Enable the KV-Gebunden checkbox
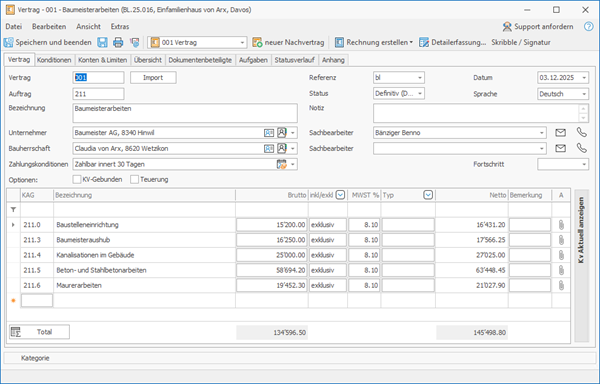Image resolution: width=600 pixels, height=384 pixels. pos(77,179)
